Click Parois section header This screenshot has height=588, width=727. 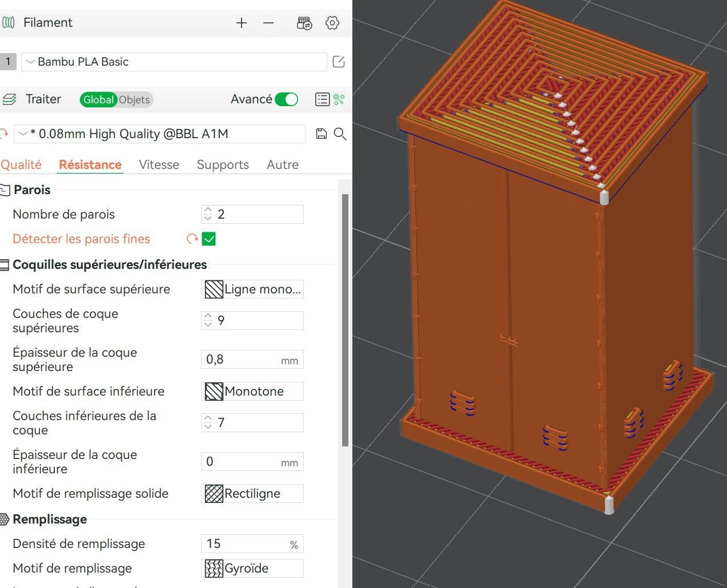point(32,190)
